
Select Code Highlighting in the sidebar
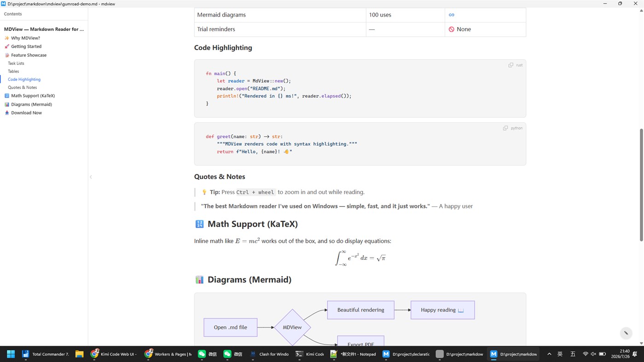pos(24,80)
